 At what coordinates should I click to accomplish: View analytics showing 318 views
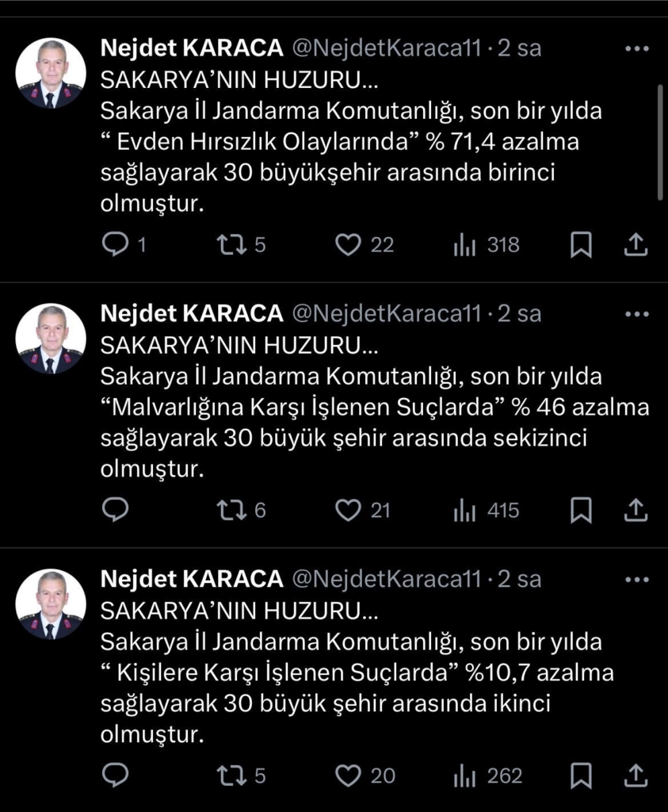coord(465,246)
